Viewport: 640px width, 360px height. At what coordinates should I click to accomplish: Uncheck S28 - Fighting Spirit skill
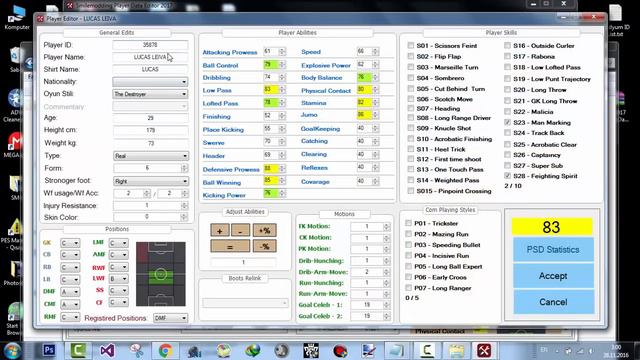[x=507, y=176]
